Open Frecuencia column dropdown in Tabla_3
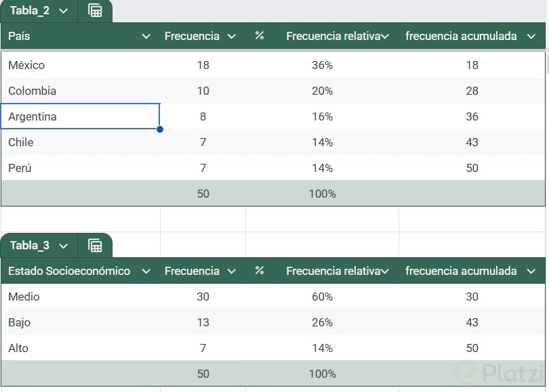This screenshot has height=392, width=549. [x=232, y=271]
